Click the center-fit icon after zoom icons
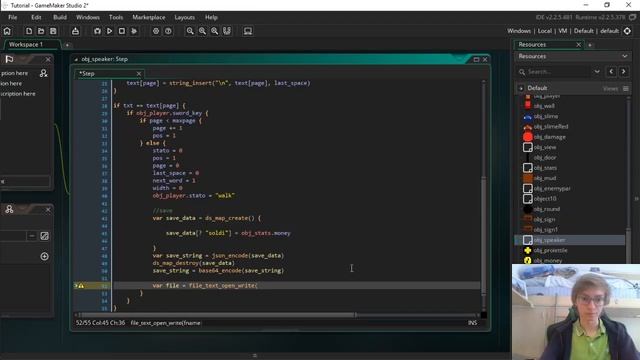 227,31
